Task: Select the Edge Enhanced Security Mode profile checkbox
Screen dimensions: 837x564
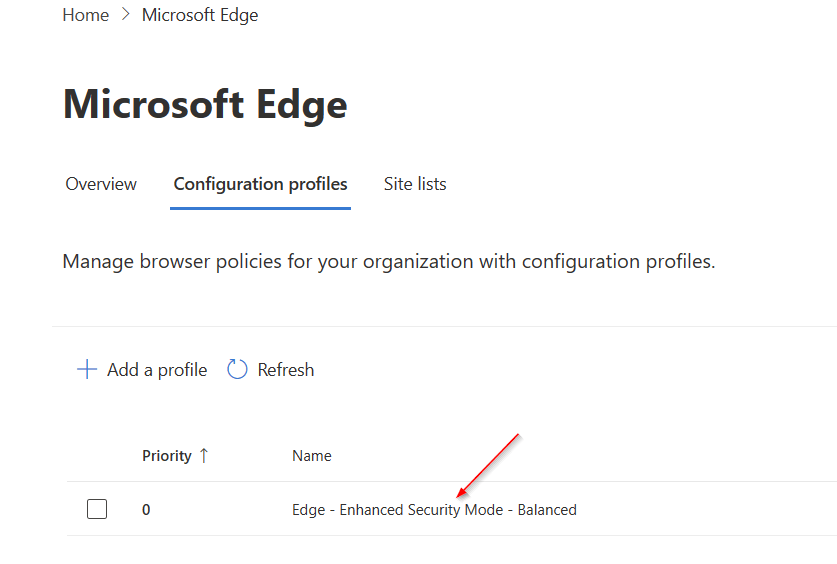Action: point(97,509)
